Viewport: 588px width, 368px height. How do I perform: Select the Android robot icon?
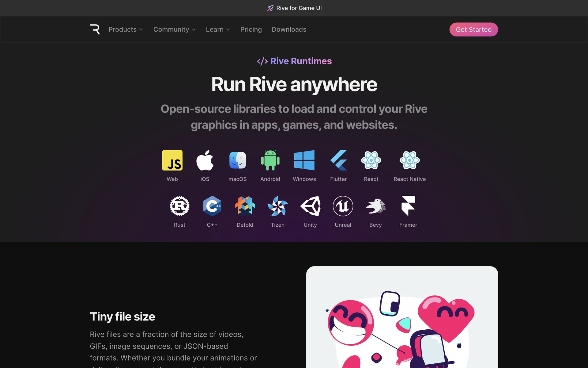coord(270,160)
